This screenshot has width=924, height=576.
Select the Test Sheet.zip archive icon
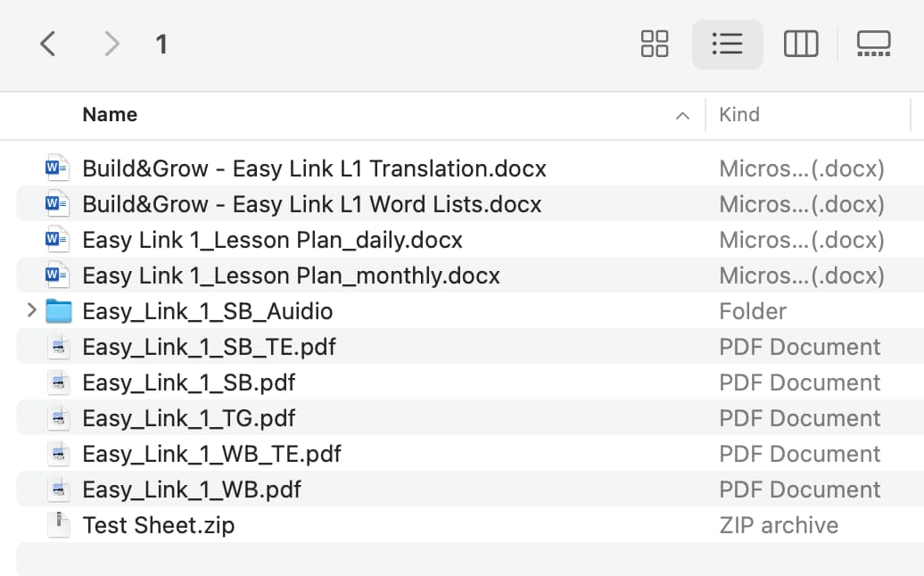coord(58,525)
